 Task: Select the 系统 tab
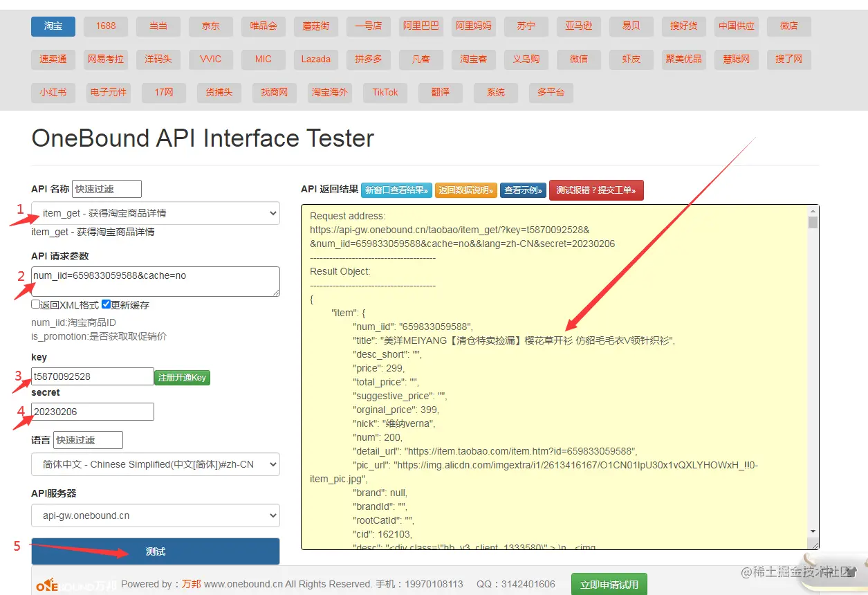tap(496, 93)
